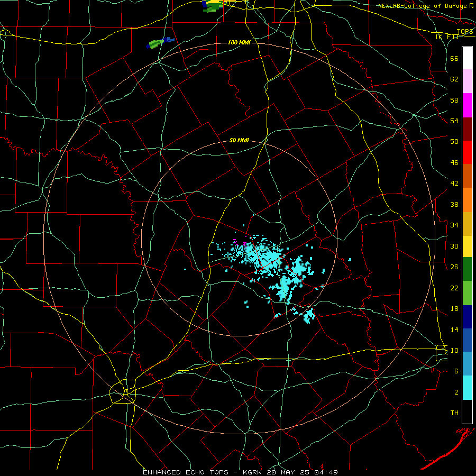Pick the yellow legend swatch
The height and width of the screenshot is (476, 476).
467,246
